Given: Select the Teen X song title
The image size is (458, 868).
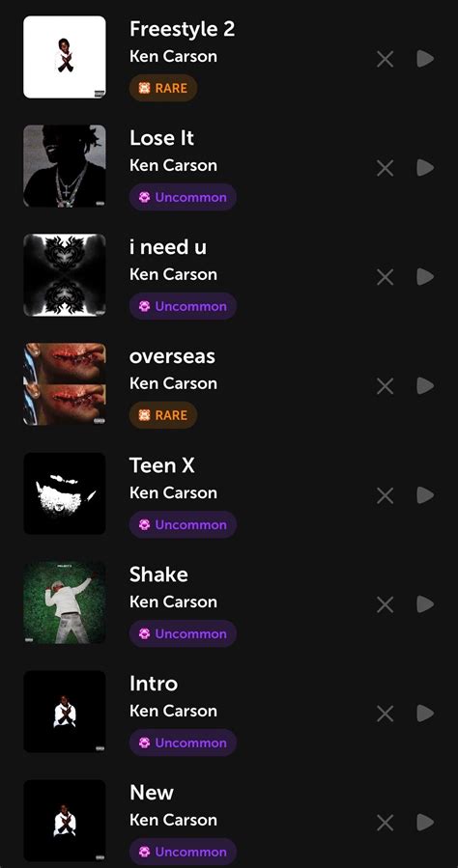Looking at the screenshot, I should point(161,465).
